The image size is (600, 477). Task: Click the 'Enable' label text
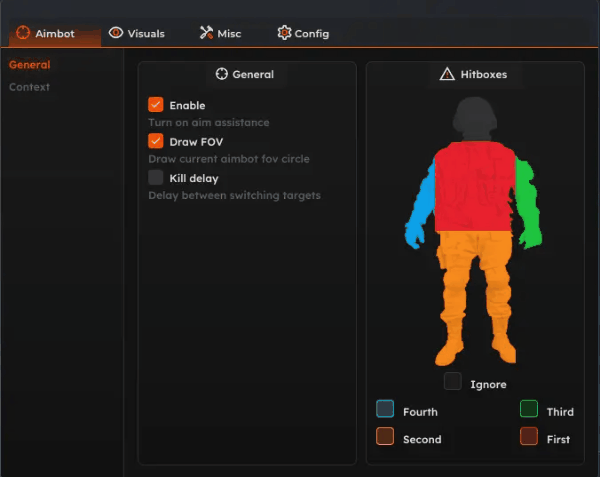(187, 106)
